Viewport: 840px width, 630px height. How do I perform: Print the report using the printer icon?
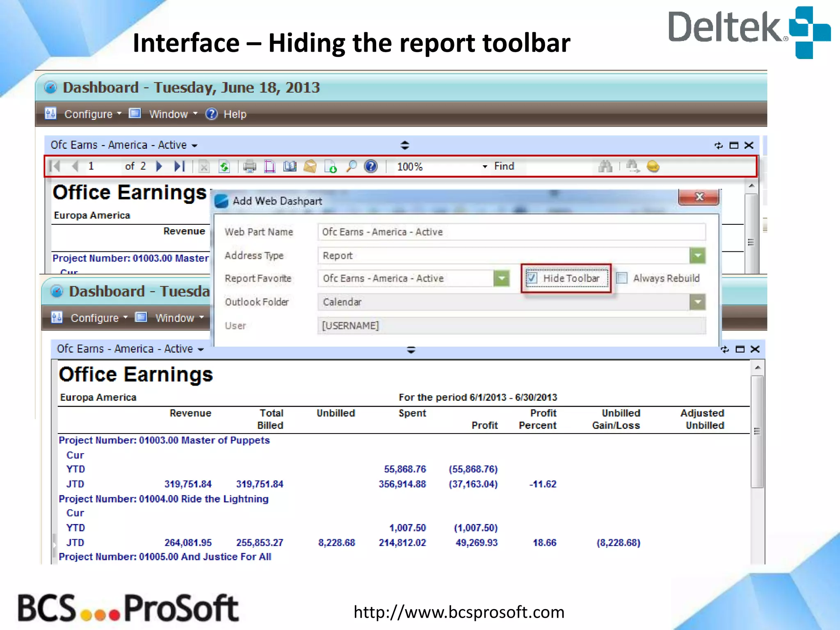(x=249, y=167)
